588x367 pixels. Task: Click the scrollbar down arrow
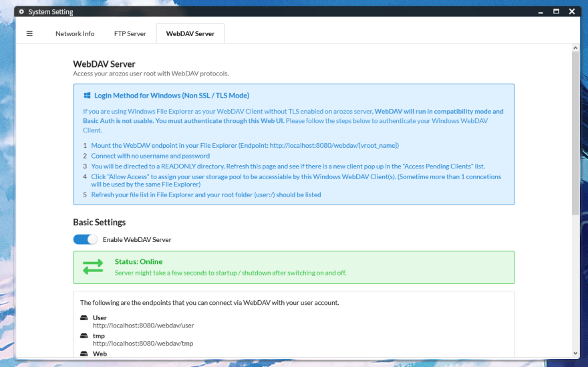click(x=575, y=353)
